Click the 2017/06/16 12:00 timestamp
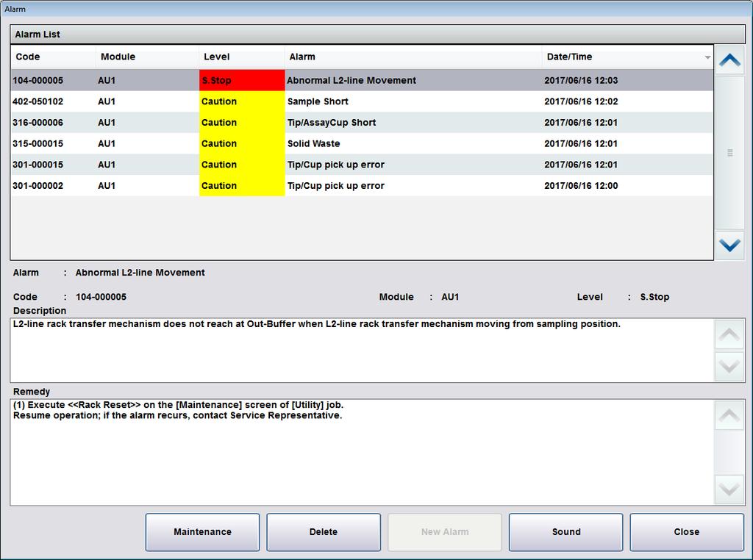Screen dimensions: 753x560 (581, 186)
